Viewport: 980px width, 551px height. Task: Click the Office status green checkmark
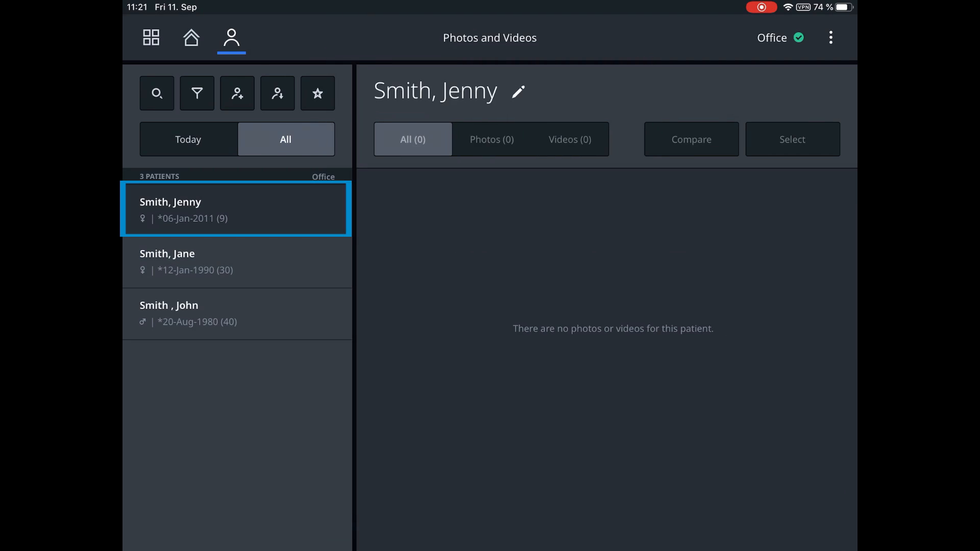click(800, 37)
